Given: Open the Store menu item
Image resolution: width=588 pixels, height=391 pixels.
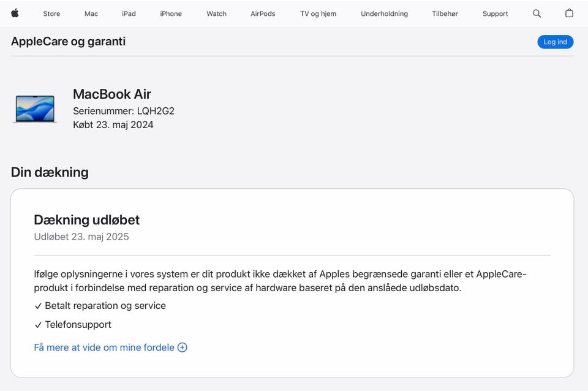Looking at the screenshot, I should (51, 13).
